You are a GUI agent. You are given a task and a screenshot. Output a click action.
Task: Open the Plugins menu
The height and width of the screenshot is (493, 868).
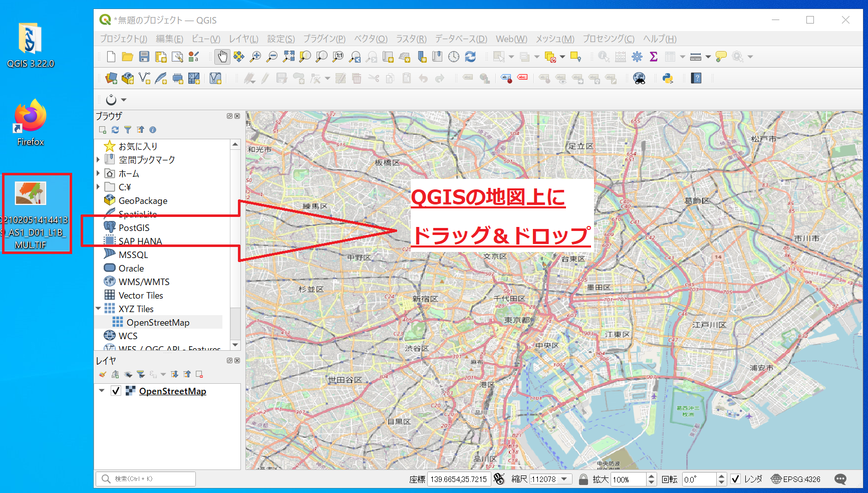point(324,39)
